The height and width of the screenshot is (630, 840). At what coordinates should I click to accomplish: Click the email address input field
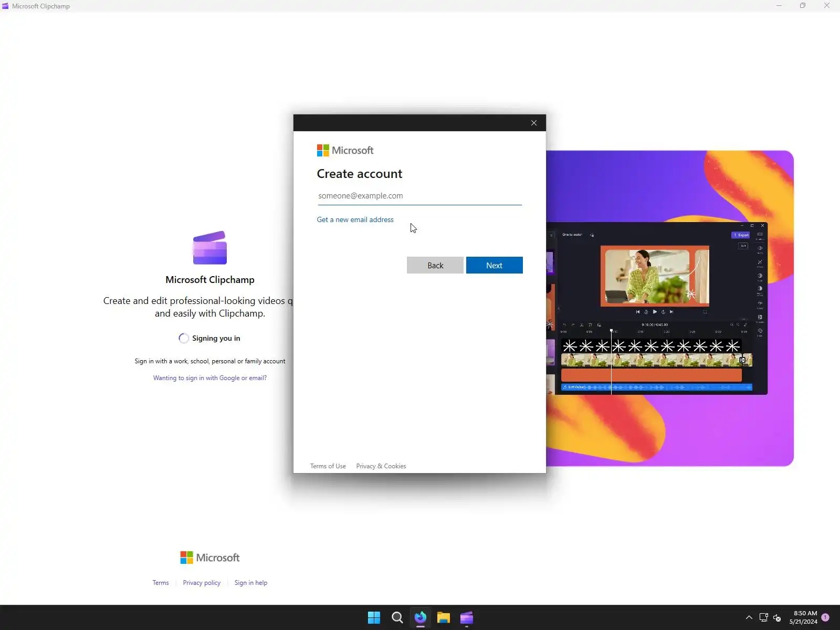(x=419, y=196)
